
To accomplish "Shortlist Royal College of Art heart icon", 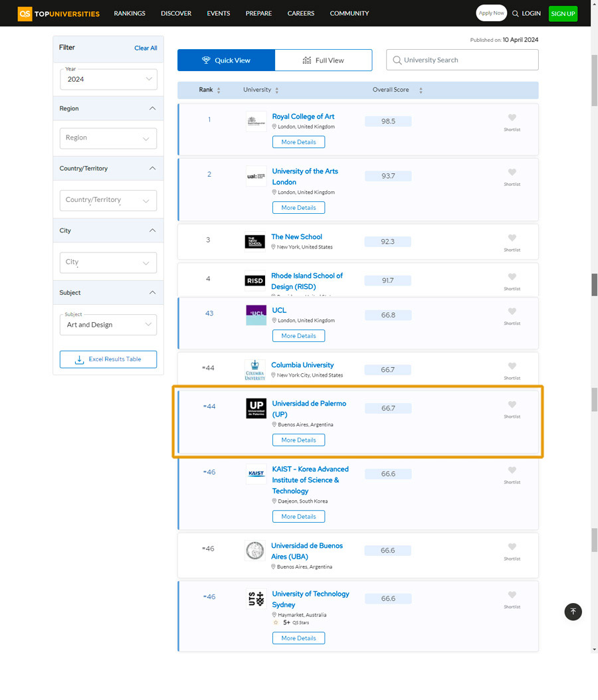I will [x=512, y=118].
